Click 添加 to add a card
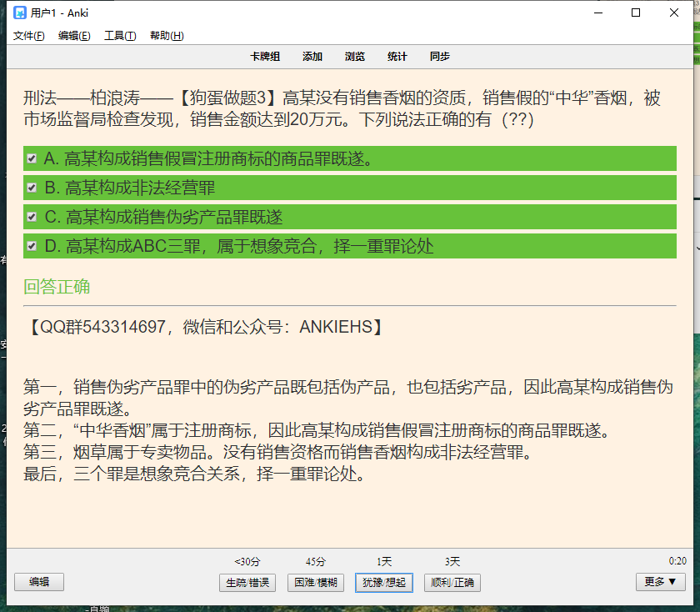 pyautogui.click(x=312, y=57)
